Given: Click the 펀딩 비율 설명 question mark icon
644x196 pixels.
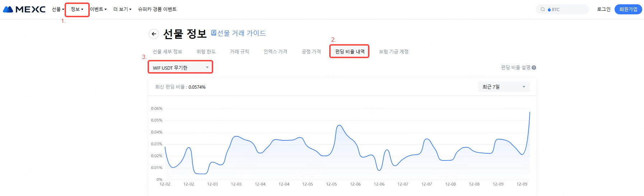Looking at the screenshot, I should pos(534,67).
